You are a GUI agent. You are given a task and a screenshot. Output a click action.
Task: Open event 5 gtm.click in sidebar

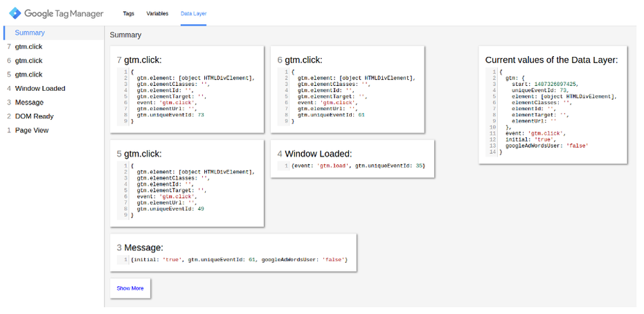(28, 74)
